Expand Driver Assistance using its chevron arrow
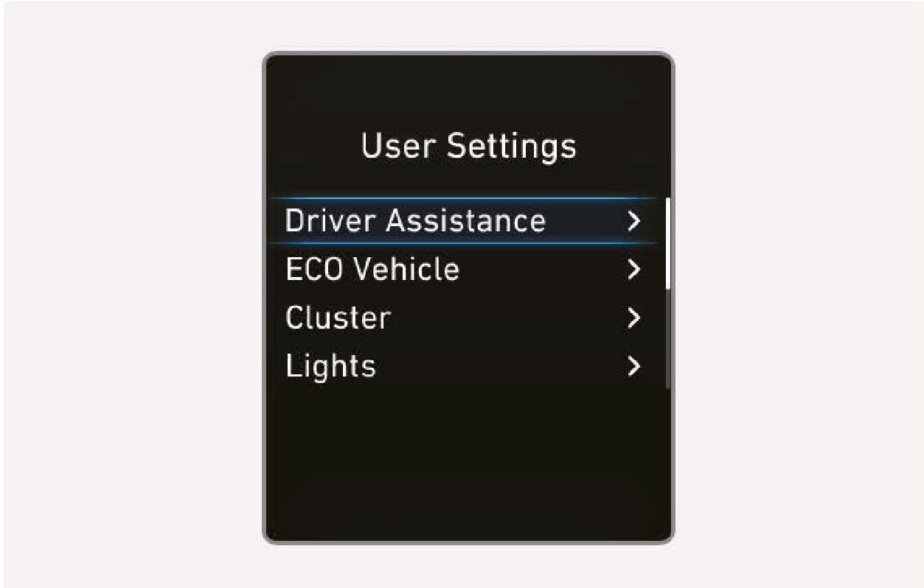Screen dimensions: 924x588 tap(633, 221)
